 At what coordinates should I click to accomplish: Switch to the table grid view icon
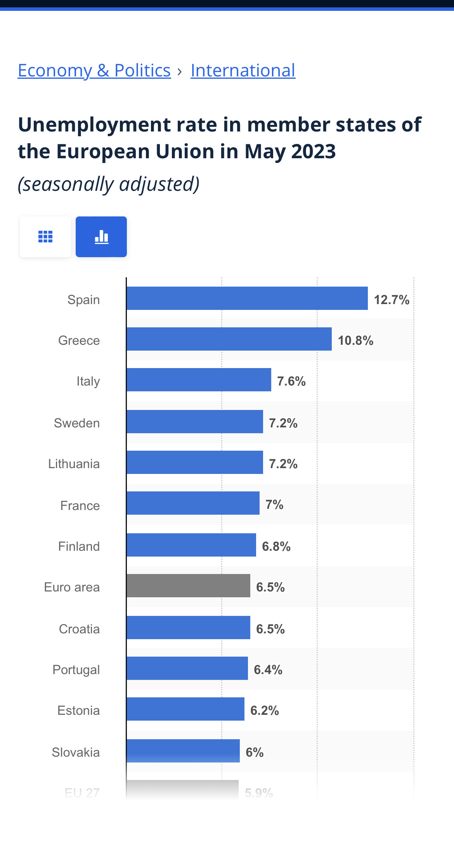pyautogui.click(x=45, y=237)
